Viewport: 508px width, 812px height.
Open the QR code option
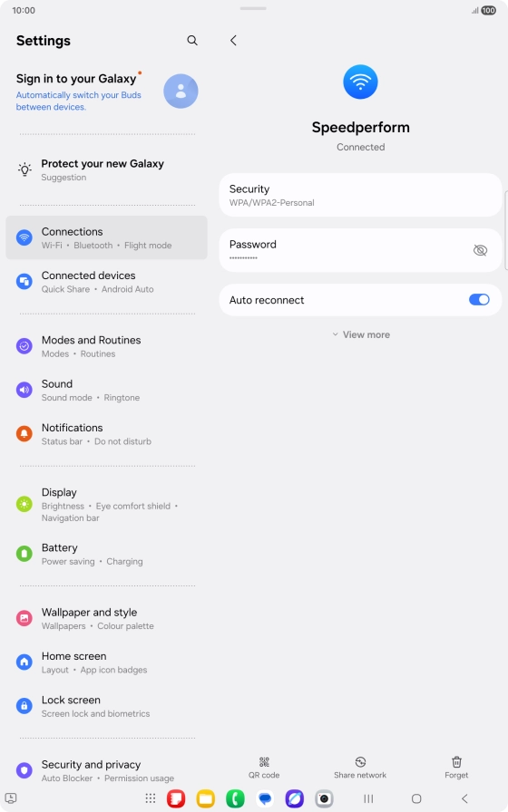pyautogui.click(x=264, y=768)
